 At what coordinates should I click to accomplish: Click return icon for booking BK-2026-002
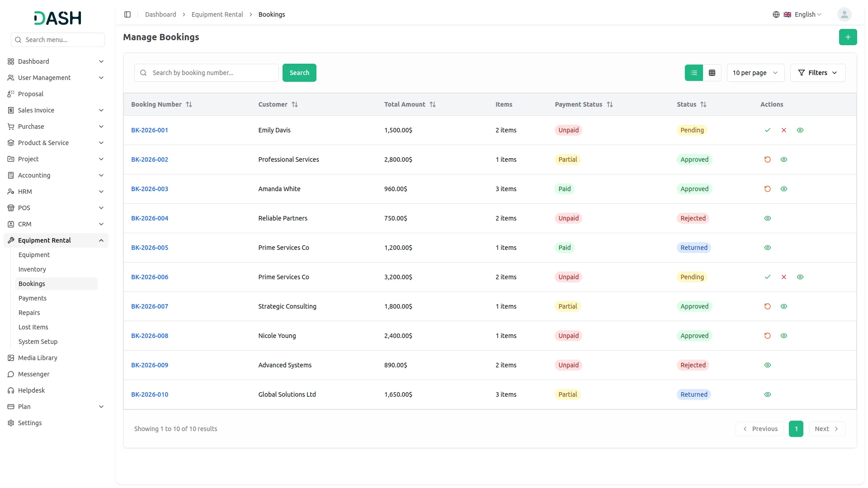(x=767, y=160)
